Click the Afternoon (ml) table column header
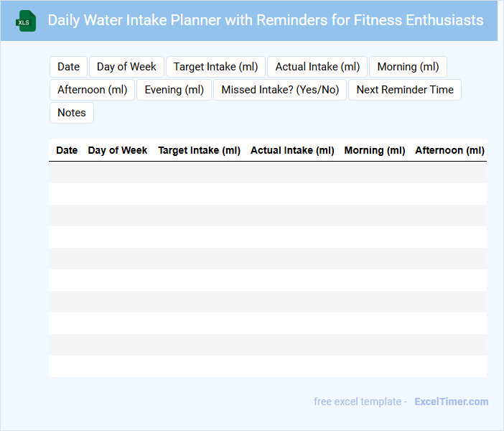504x431 pixels. pos(449,150)
